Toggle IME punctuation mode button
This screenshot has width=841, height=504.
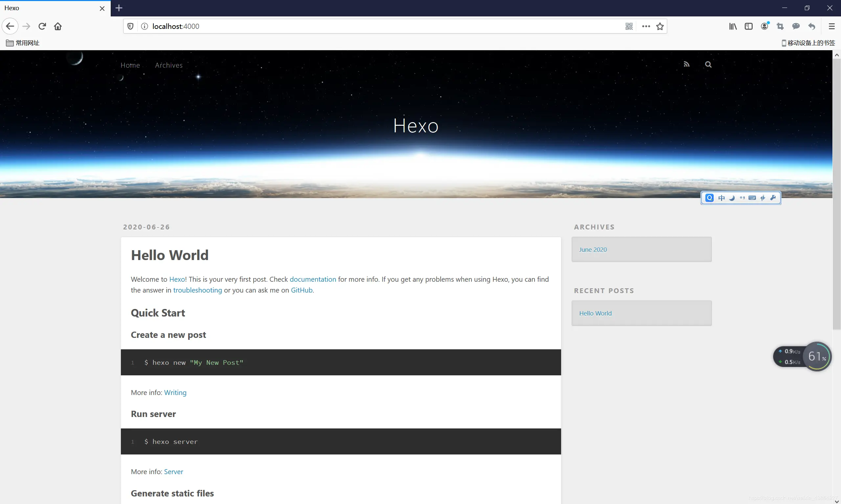[742, 198]
